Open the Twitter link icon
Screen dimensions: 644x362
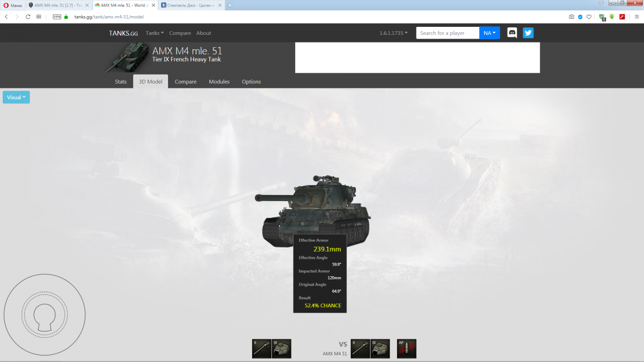pos(528,33)
